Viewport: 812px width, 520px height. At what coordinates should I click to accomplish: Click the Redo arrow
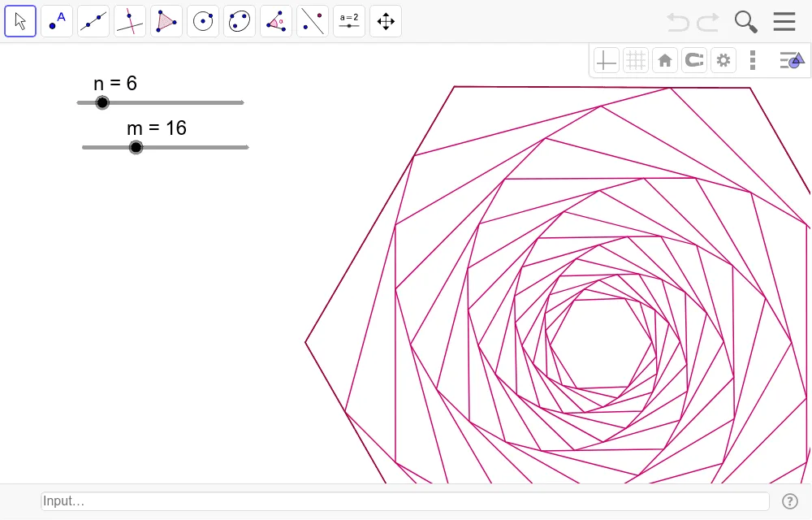pyautogui.click(x=708, y=22)
